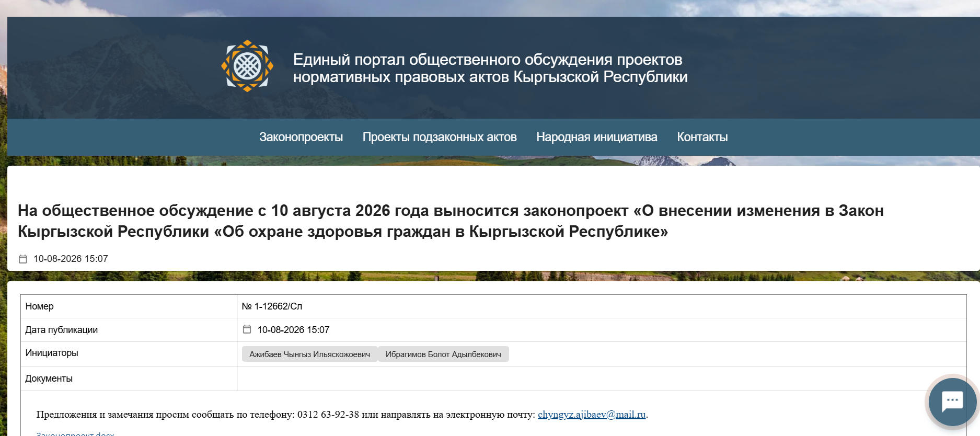This screenshot has height=436, width=980.
Task: Click the Номер row label
Action: click(40, 306)
